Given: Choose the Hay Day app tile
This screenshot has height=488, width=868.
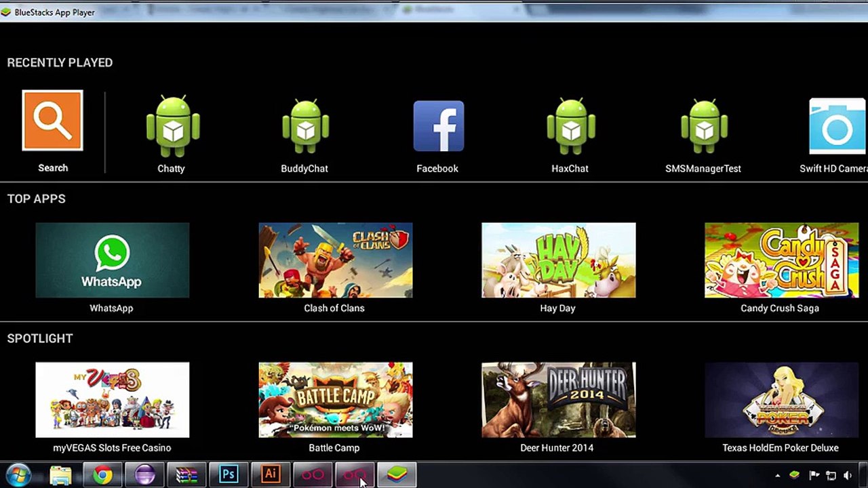Looking at the screenshot, I should pos(559,260).
